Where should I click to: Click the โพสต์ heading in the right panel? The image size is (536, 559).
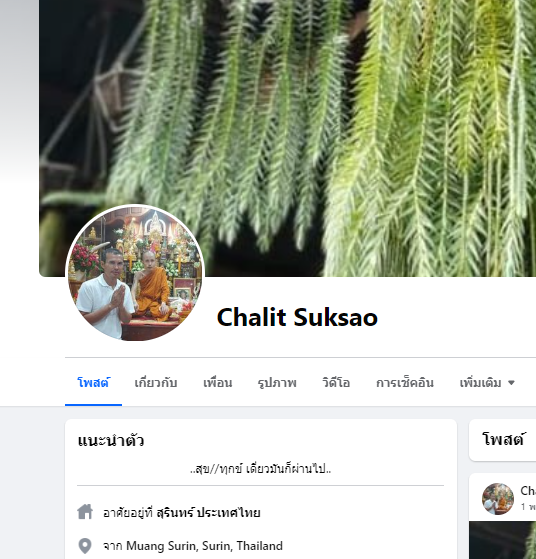(503, 439)
